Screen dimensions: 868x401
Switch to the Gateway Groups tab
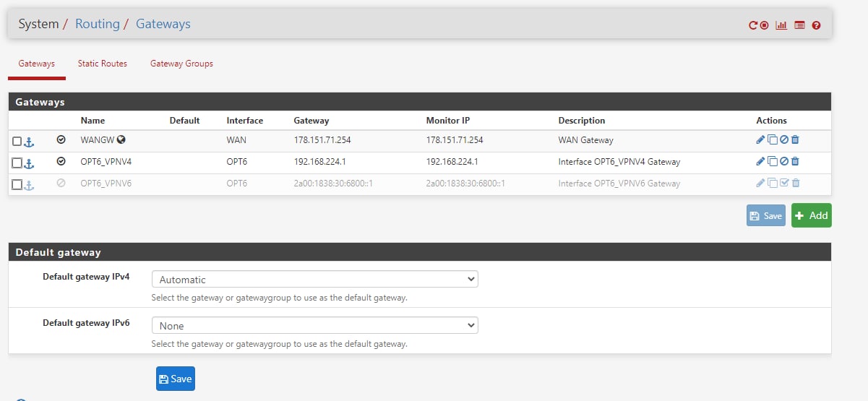181,64
